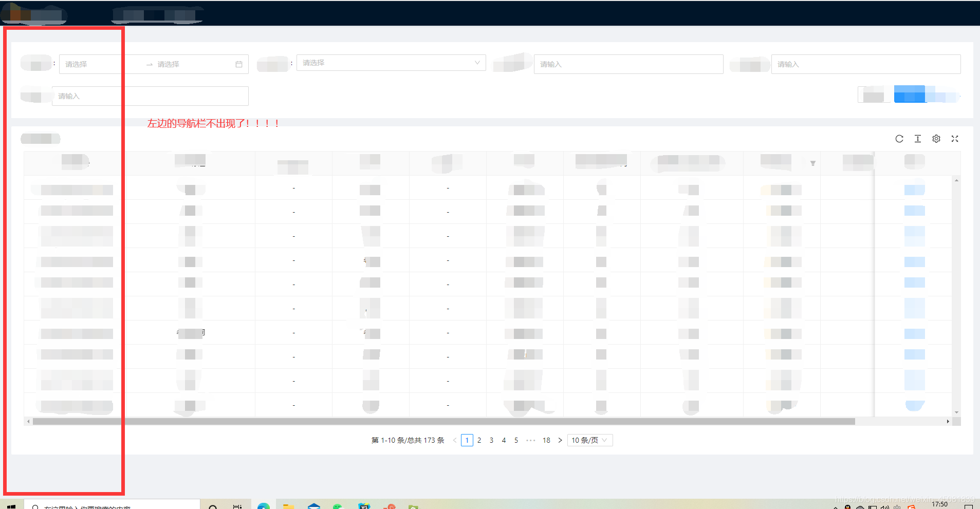The image size is (980, 509).
Task: Click the previous page arrow in pagination
Action: [x=454, y=440]
